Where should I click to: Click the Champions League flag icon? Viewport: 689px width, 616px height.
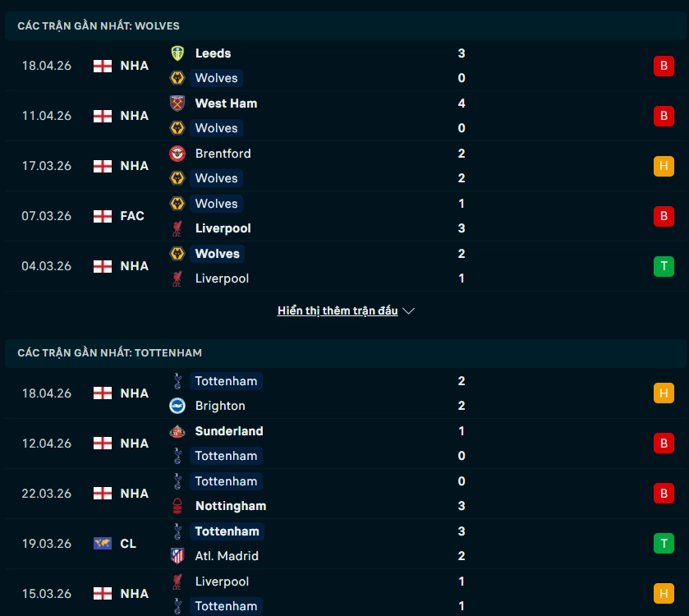103,544
